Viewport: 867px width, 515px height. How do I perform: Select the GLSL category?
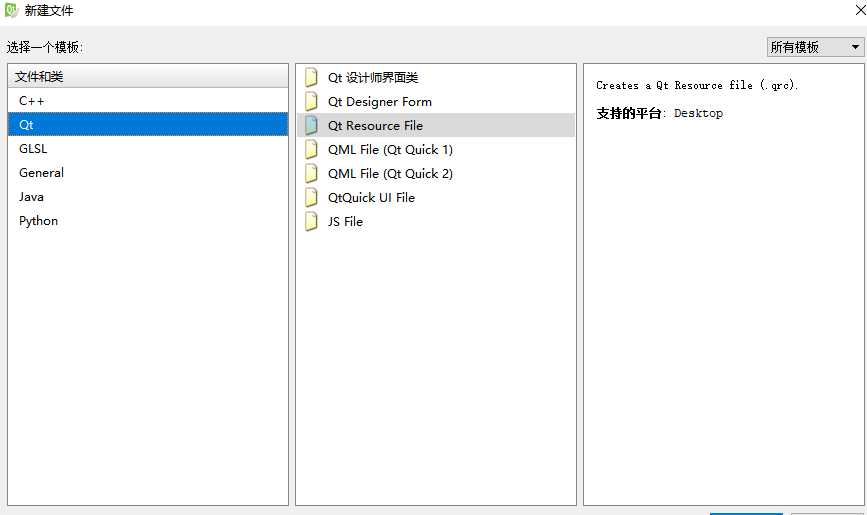[x=148, y=149]
